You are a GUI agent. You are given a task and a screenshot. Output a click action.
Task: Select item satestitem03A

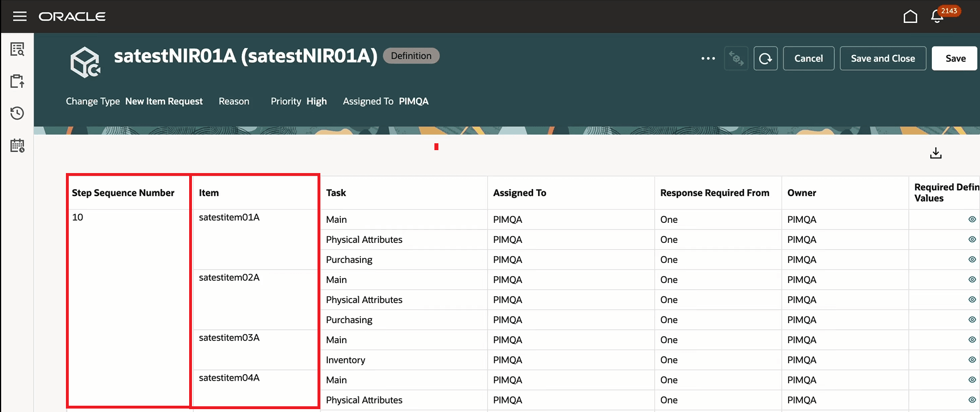click(229, 338)
